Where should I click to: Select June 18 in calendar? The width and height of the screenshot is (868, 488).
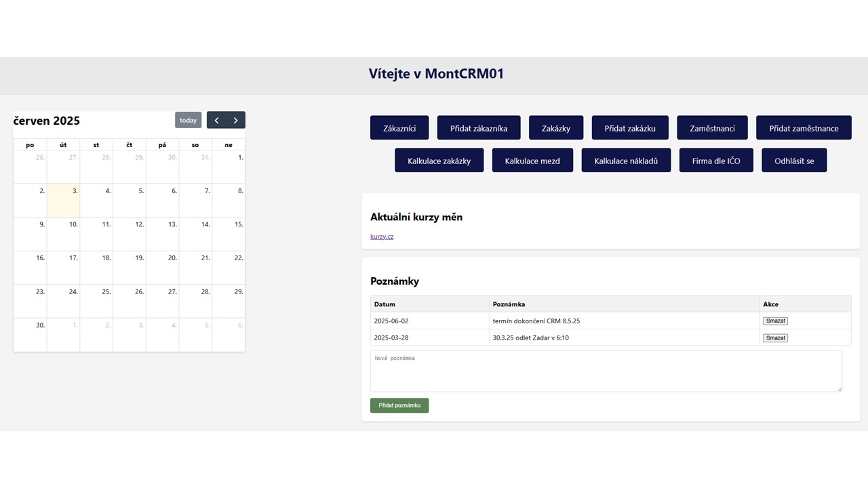tap(96, 268)
